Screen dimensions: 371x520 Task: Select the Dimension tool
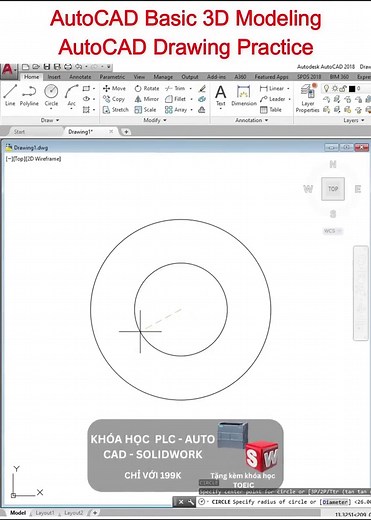tap(244, 96)
